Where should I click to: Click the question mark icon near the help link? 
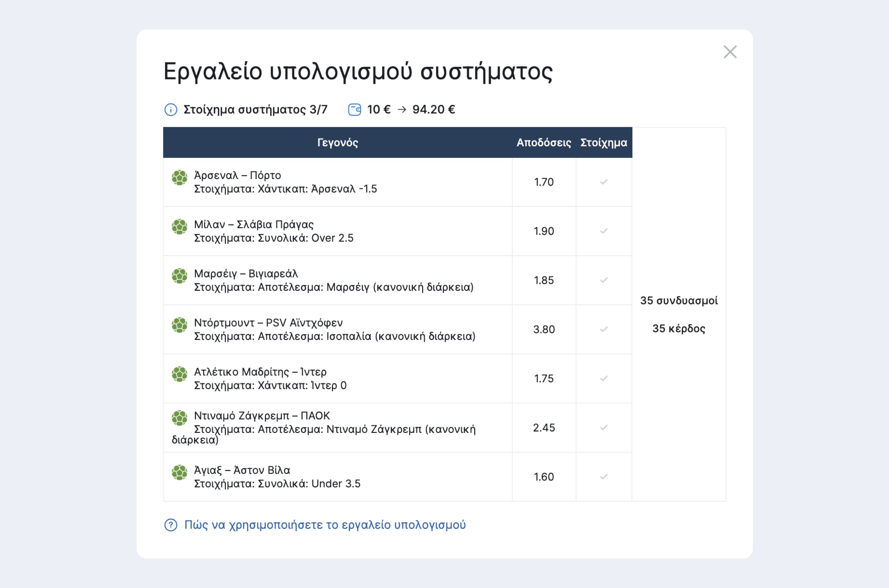(171, 525)
